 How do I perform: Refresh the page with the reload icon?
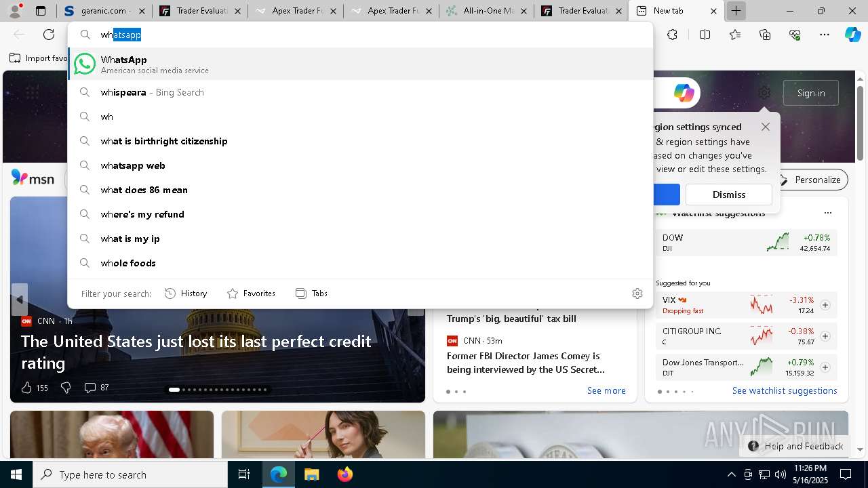tap(49, 35)
